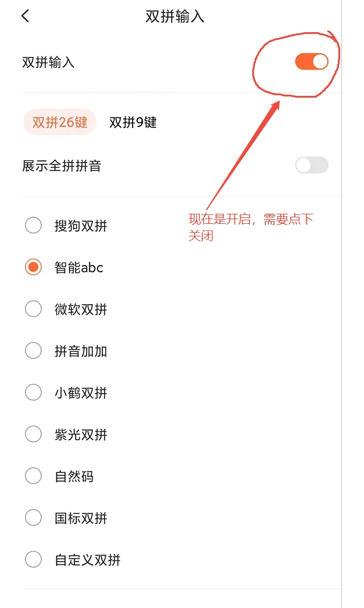Enable the 展示全拼拼音 switch
Viewport: 364px width, 608px height.
pos(312,164)
